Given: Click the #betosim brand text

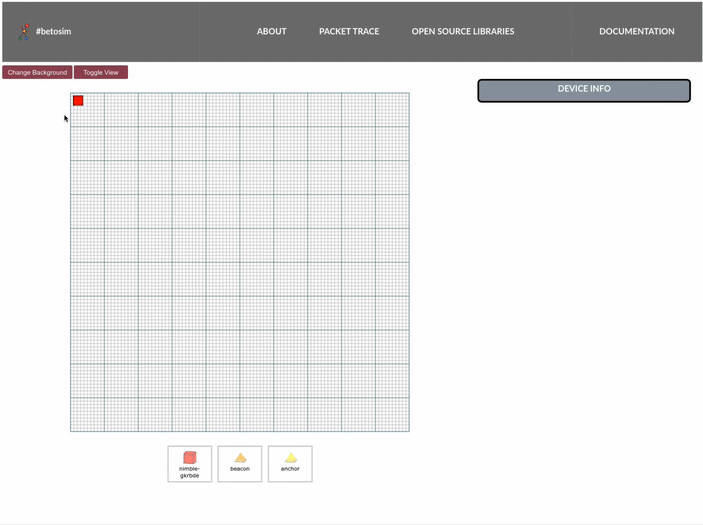Looking at the screenshot, I should [54, 31].
